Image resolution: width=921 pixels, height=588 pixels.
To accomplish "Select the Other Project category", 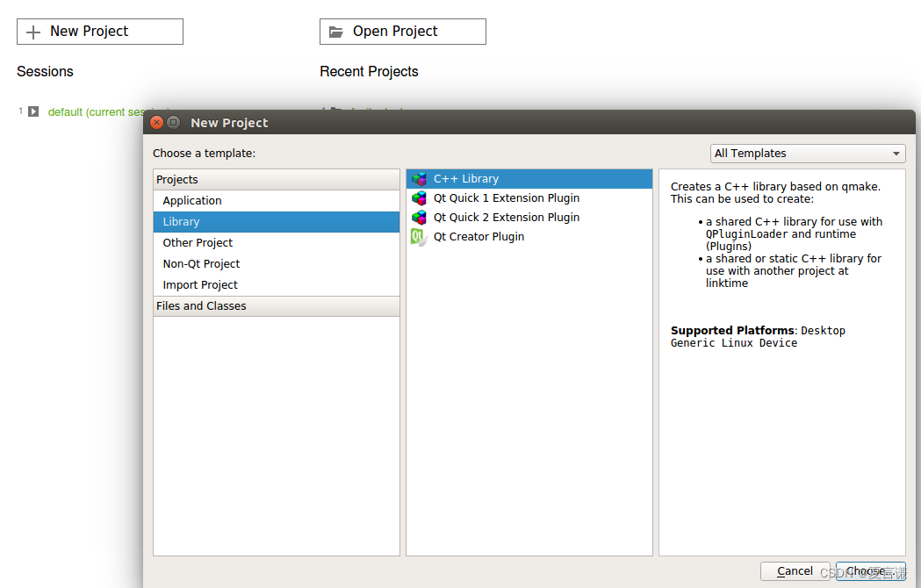I will coord(276,242).
